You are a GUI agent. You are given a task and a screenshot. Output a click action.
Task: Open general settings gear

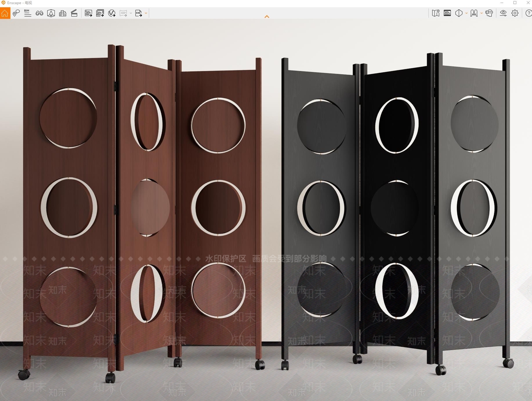pos(515,13)
